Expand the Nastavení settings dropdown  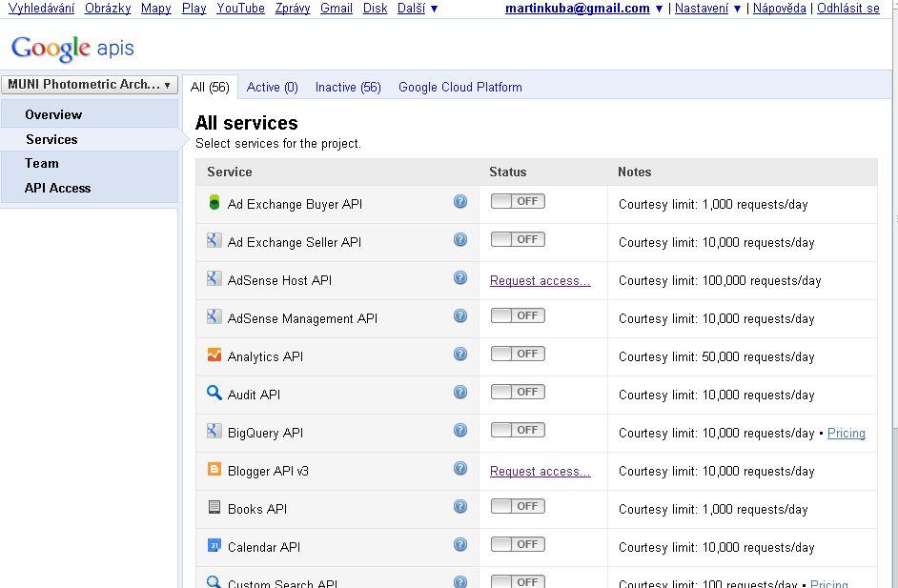point(708,8)
